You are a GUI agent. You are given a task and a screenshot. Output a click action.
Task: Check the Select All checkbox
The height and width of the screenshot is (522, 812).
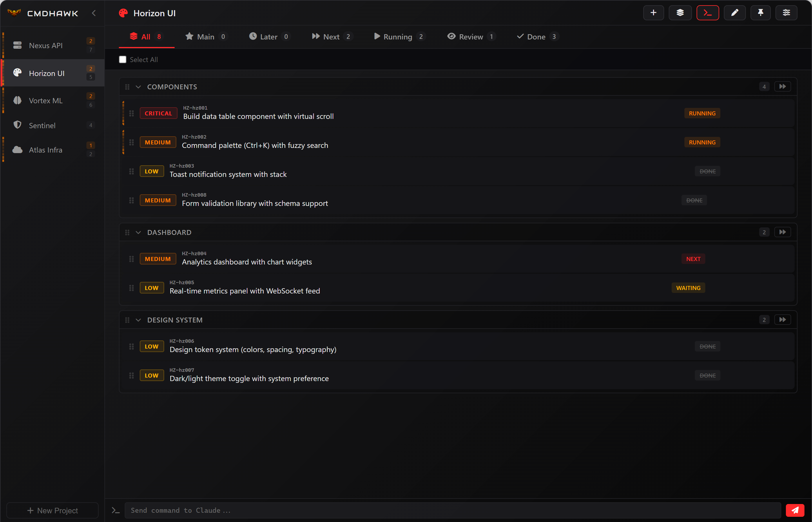tap(123, 59)
